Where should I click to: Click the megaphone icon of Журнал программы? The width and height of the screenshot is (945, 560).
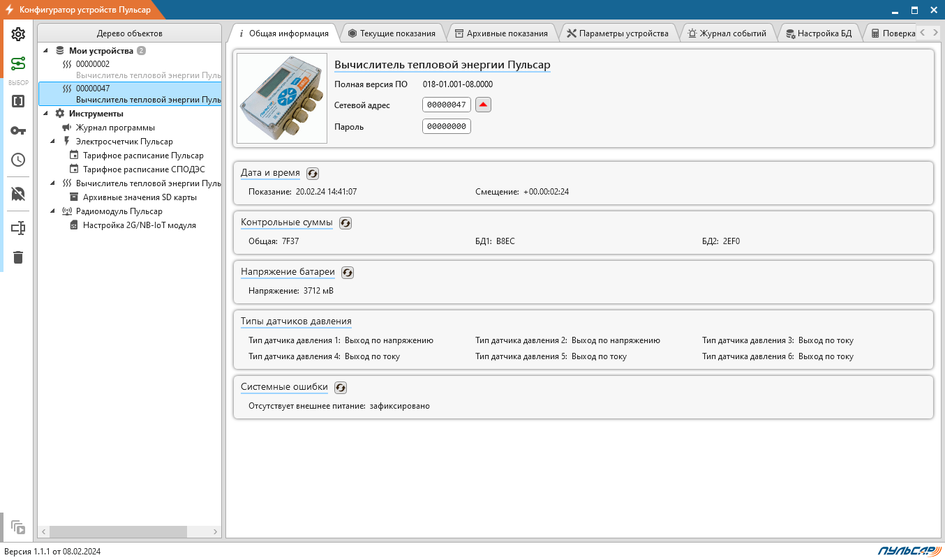(67, 128)
